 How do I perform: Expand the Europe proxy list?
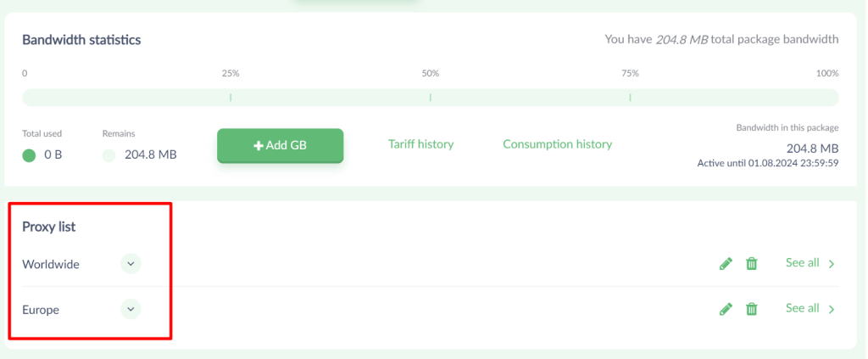[131, 309]
